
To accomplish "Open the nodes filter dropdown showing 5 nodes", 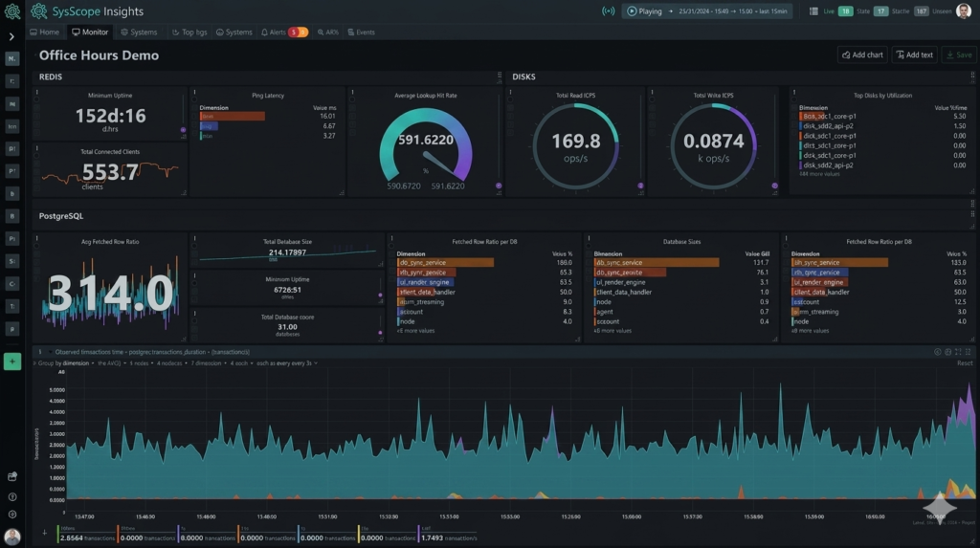I will click(x=140, y=363).
